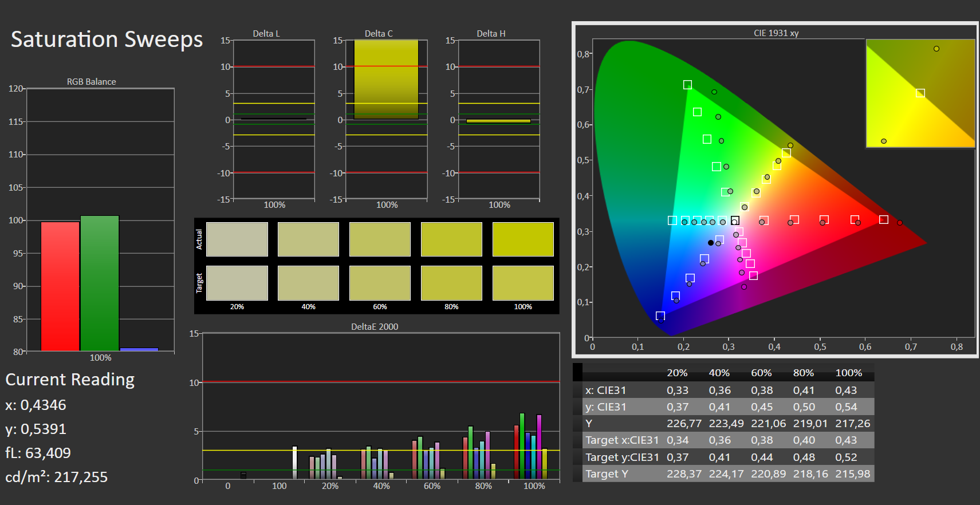This screenshot has height=505, width=980.
Task: Select the green bar in RGB Balance
Action: pos(100,283)
